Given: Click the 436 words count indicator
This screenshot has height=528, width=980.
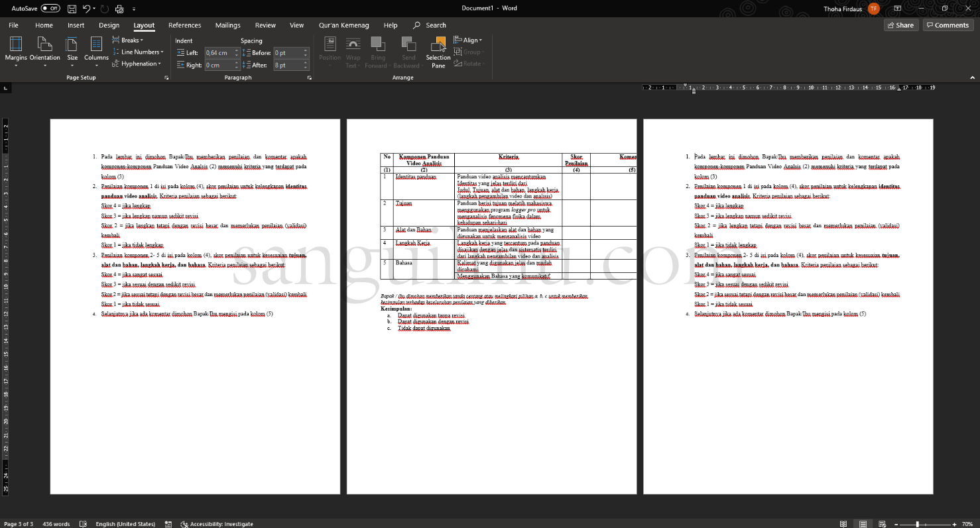Looking at the screenshot, I should tap(56, 523).
